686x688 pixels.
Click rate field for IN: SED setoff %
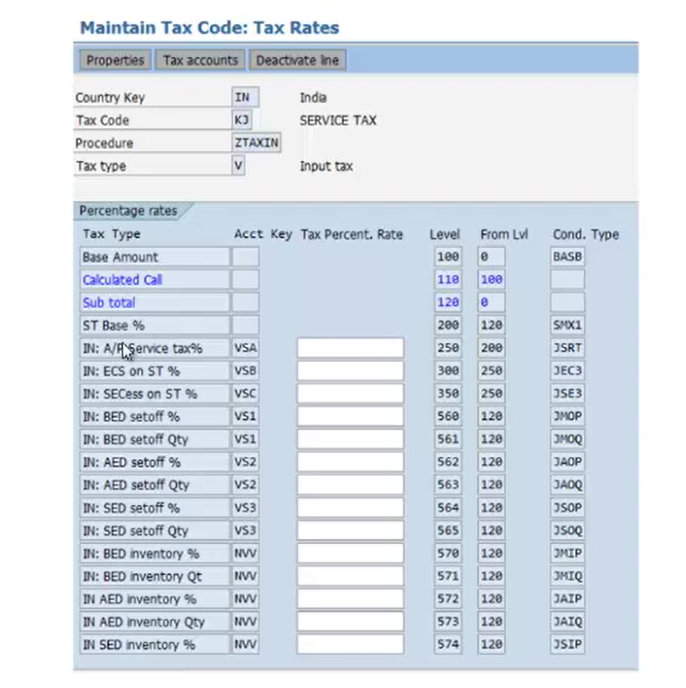point(350,508)
